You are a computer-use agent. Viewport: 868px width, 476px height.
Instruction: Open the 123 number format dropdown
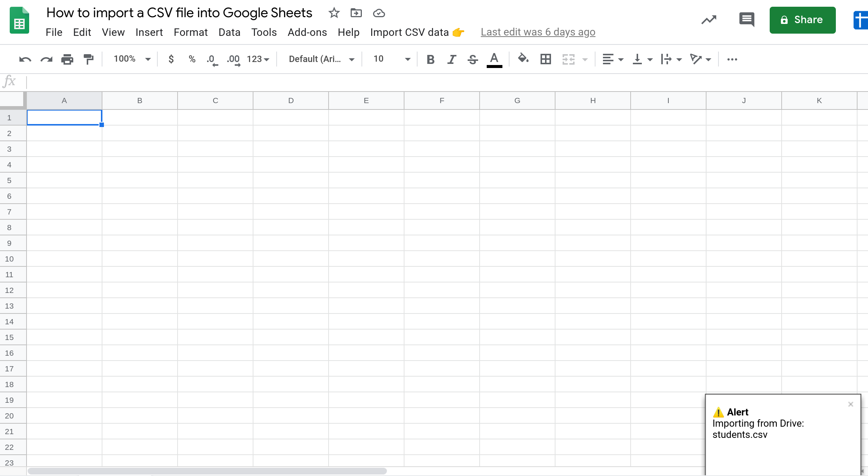click(258, 59)
